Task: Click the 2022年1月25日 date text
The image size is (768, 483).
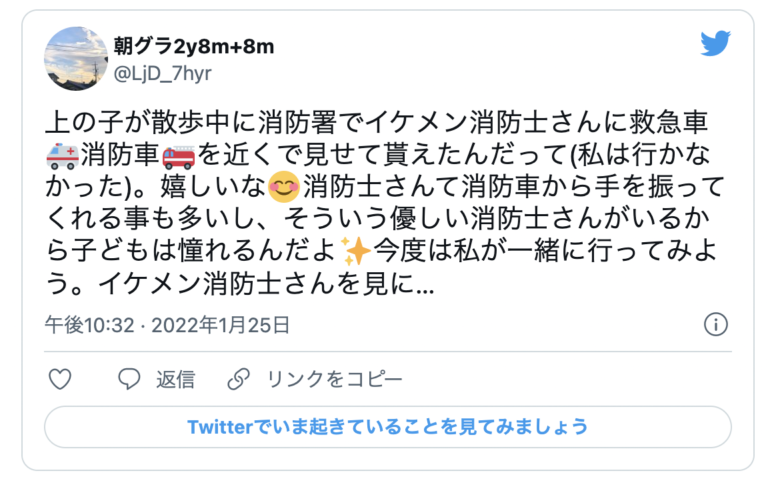Action: [x=220, y=325]
